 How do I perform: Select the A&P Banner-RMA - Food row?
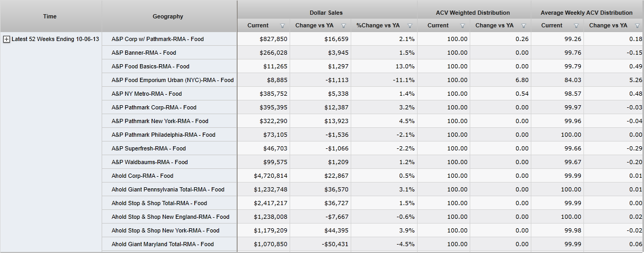point(144,53)
